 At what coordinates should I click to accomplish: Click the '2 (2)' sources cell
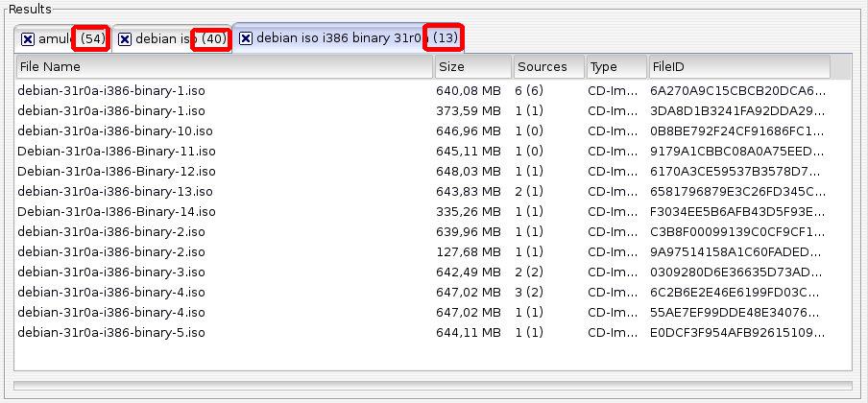[x=529, y=273]
